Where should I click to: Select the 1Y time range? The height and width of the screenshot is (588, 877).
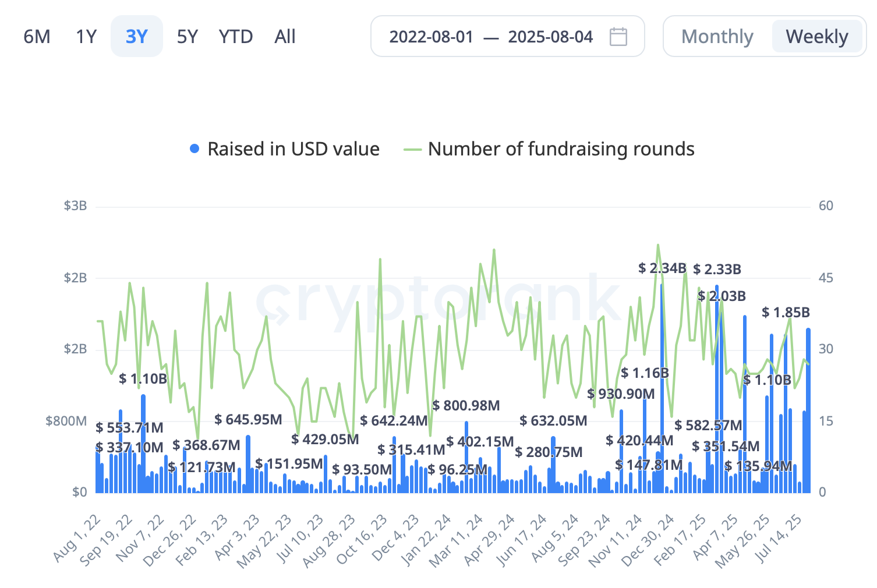click(x=86, y=37)
